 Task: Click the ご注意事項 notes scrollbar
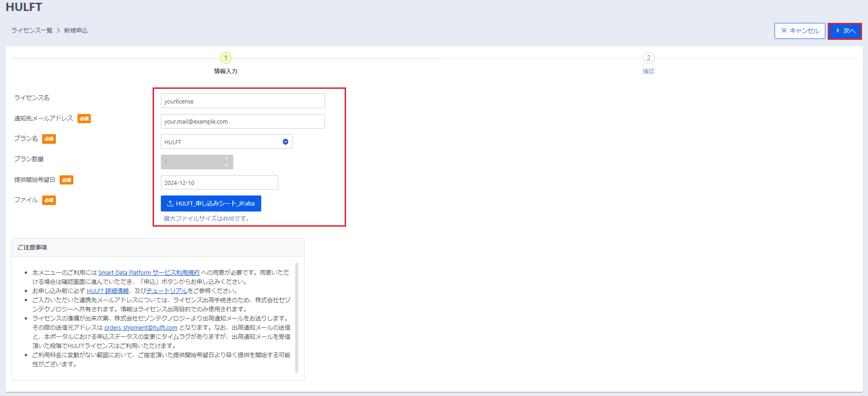[x=297, y=318]
